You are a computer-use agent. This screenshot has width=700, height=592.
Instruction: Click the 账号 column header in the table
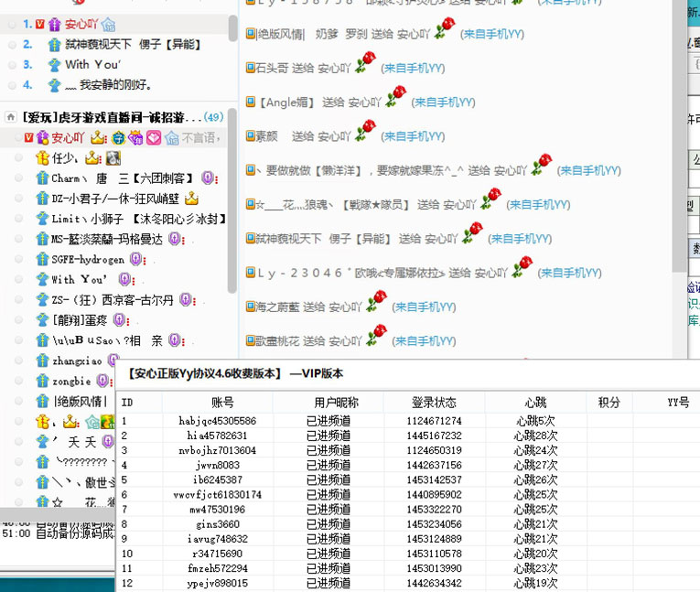pyautogui.click(x=222, y=403)
